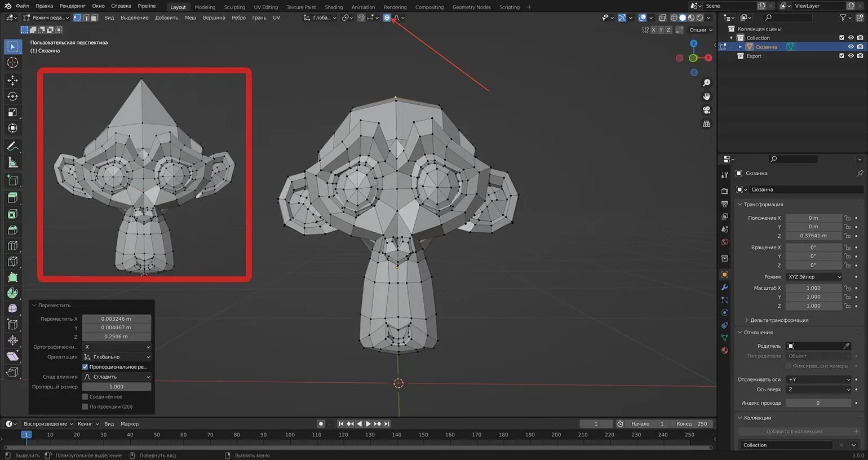Click the proportional size value field
The image size is (868, 460).
point(117,387)
